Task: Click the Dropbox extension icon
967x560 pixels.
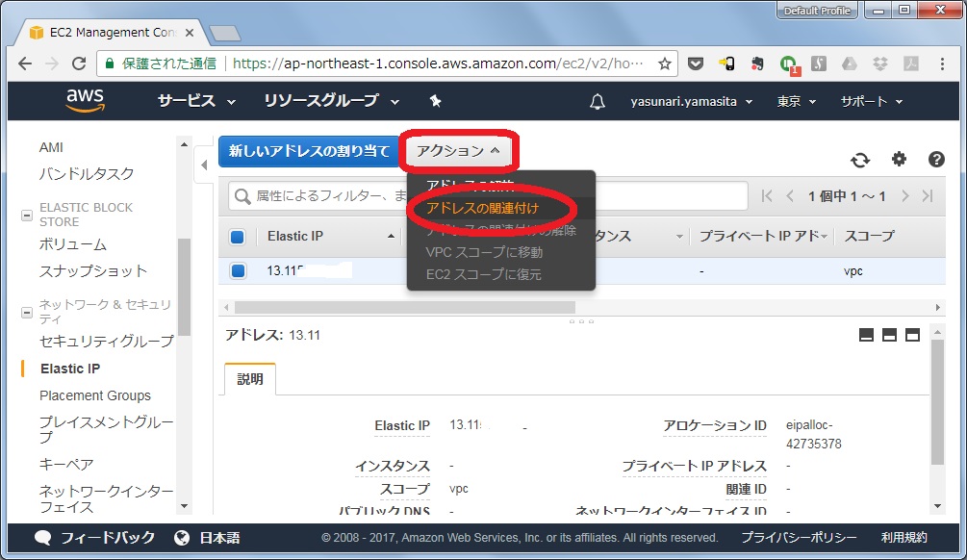Action: click(880, 64)
